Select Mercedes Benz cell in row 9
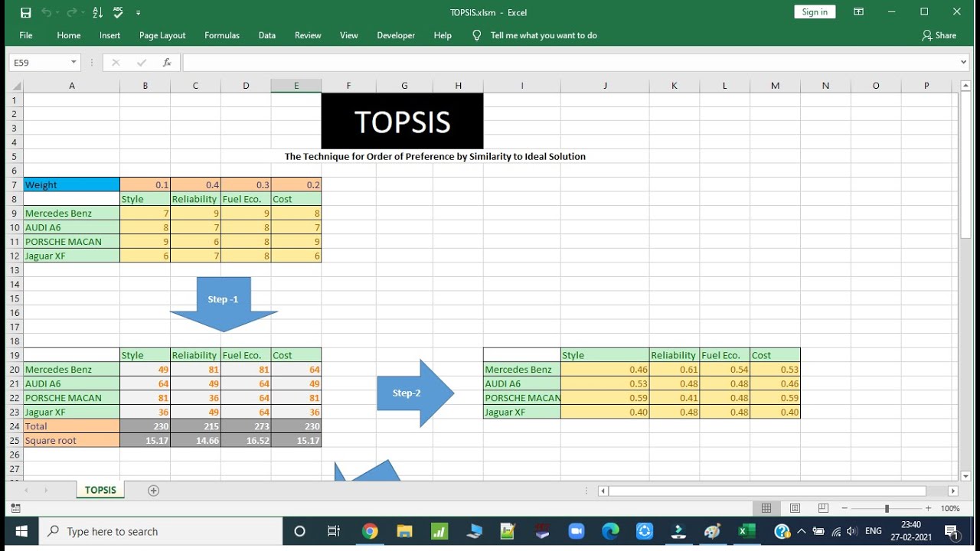 [72, 213]
